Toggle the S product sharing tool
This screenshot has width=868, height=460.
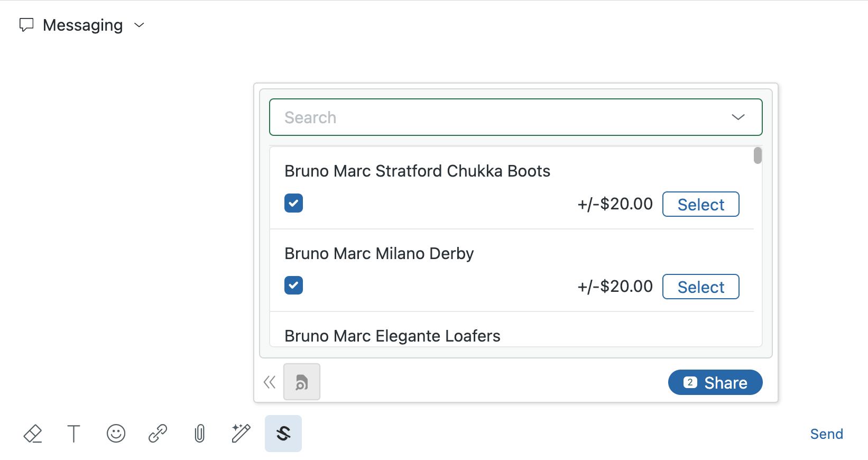(x=283, y=434)
